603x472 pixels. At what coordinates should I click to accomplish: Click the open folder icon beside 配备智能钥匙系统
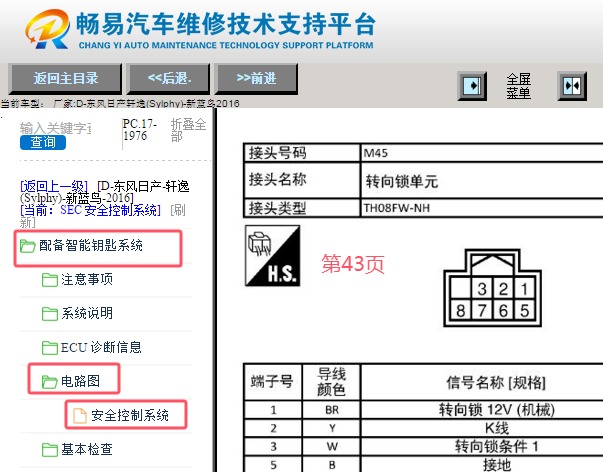click(28, 246)
